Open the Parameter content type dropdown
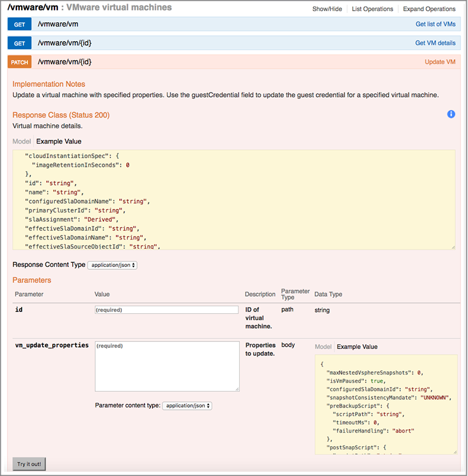 [x=187, y=406]
